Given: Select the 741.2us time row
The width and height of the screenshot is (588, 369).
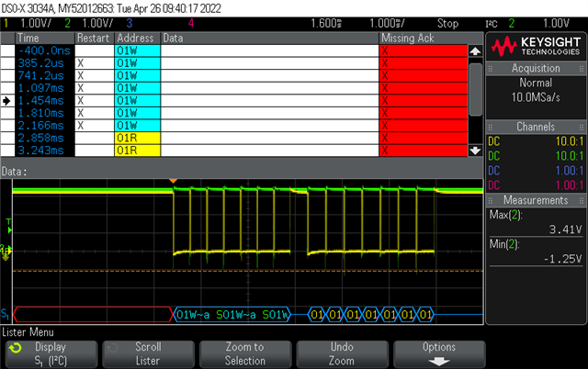Looking at the screenshot, I should tap(45, 75).
